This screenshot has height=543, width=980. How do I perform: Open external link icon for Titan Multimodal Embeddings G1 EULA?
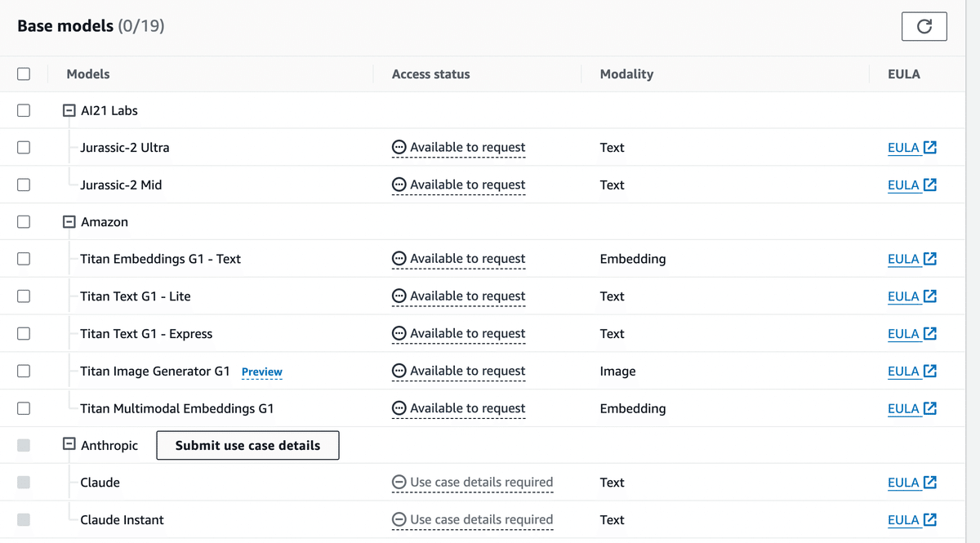point(930,408)
